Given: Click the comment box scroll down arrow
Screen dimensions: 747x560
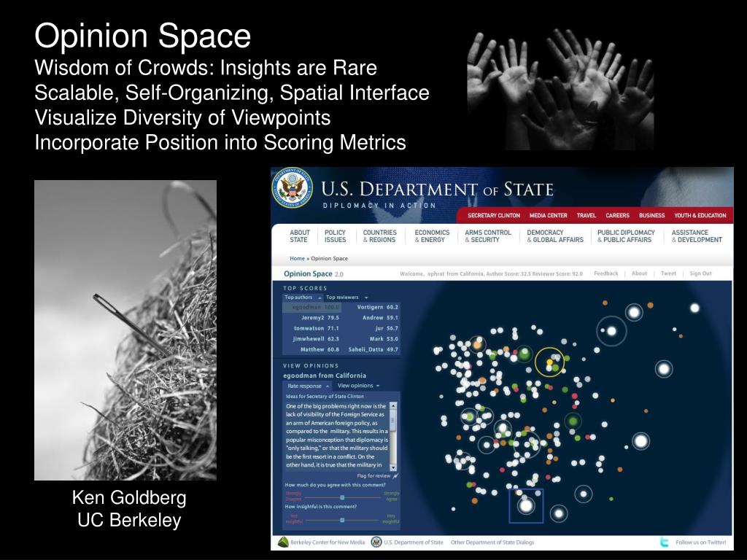Looking at the screenshot, I should (x=393, y=467).
